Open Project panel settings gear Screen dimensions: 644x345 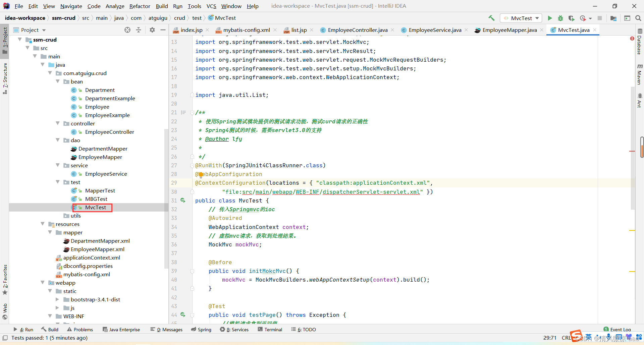(x=152, y=30)
